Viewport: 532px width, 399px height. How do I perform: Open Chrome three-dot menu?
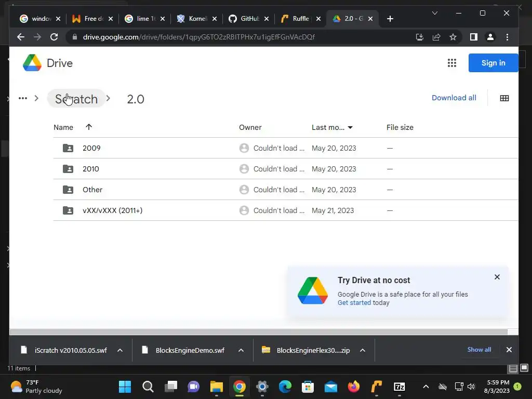(507, 37)
